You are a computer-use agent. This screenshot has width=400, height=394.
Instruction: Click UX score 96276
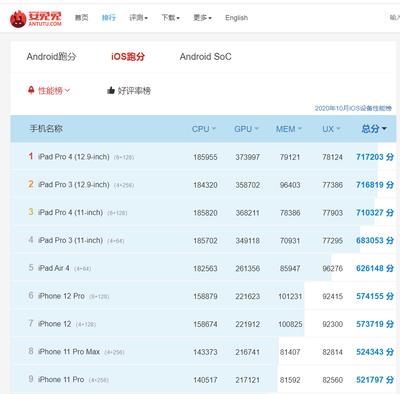[x=332, y=269]
